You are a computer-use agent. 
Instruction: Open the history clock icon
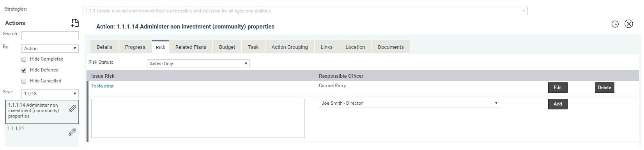click(x=615, y=24)
